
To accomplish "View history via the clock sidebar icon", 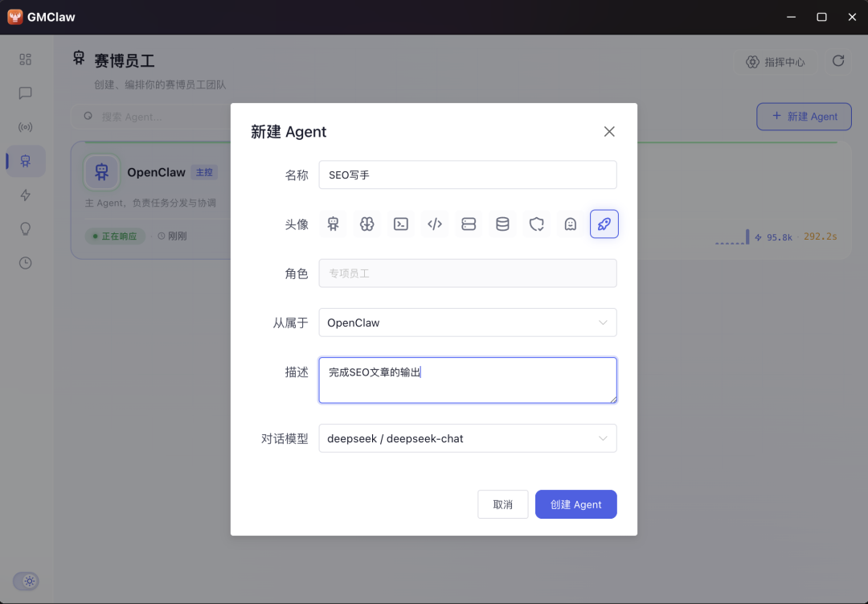I will pos(25,262).
